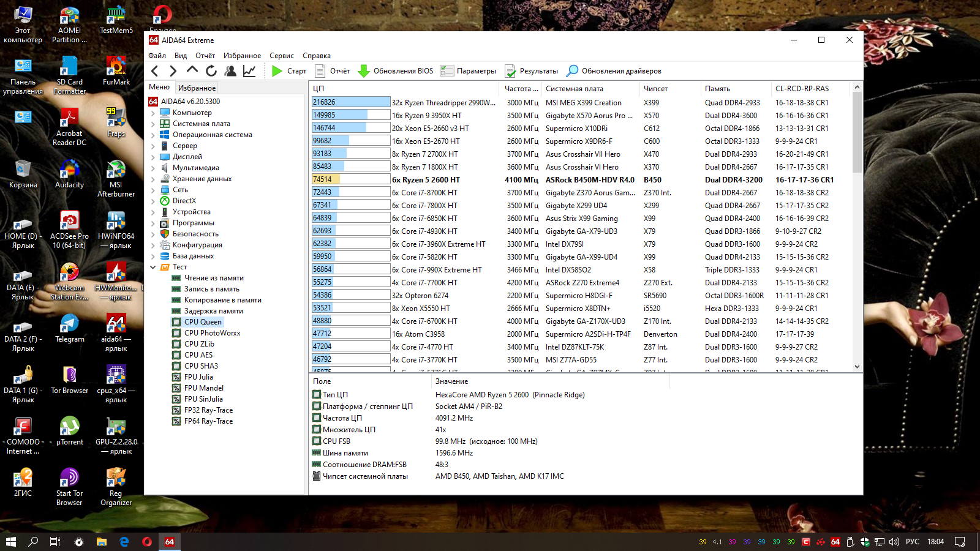Expand the Операционная система tree node

(x=153, y=135)
